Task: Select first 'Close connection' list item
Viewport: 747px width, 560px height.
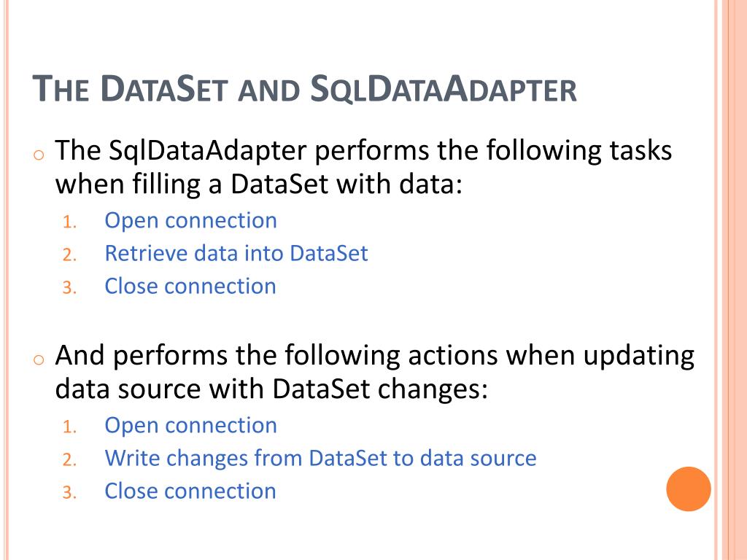Action: [190, 286]
